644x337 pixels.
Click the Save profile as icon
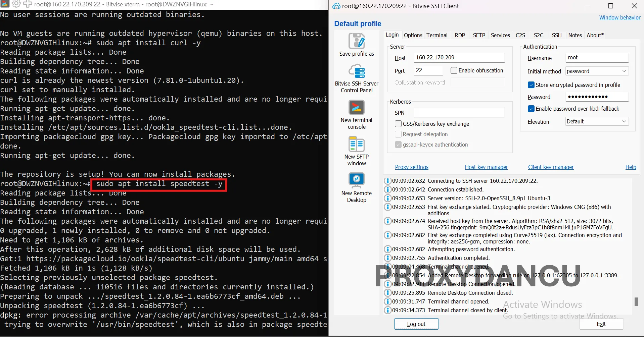tap(356, 41)
